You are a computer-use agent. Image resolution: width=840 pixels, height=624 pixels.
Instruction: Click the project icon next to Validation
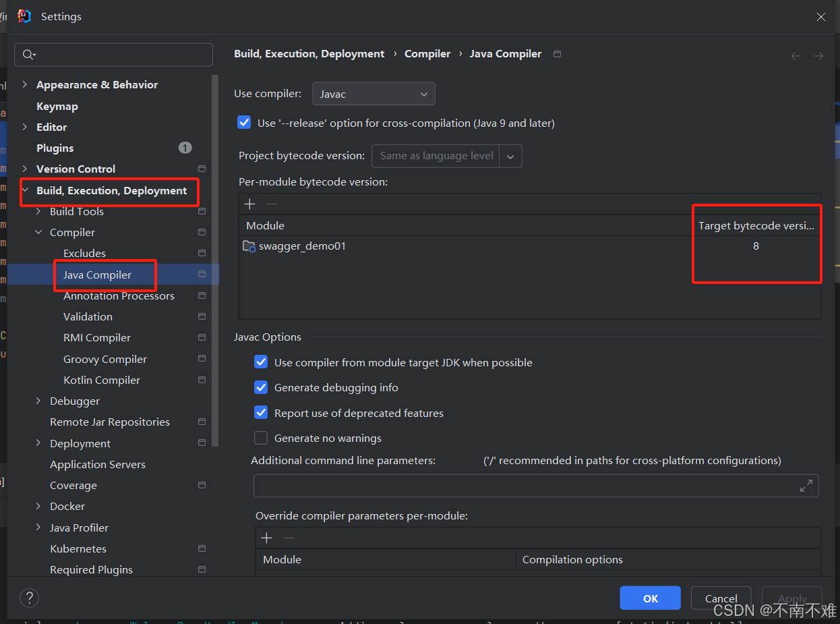coord(202,316)
